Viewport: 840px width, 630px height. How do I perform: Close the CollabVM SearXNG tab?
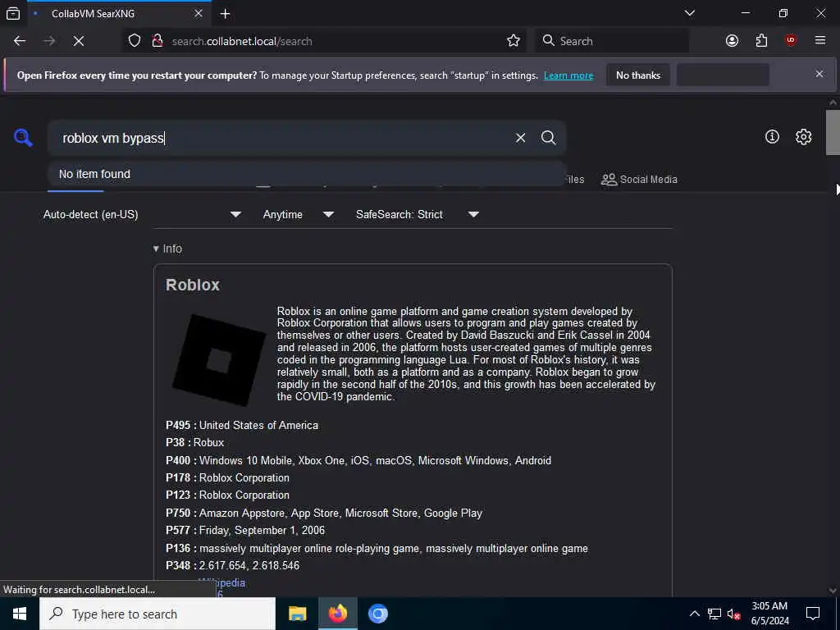(199, 13)
